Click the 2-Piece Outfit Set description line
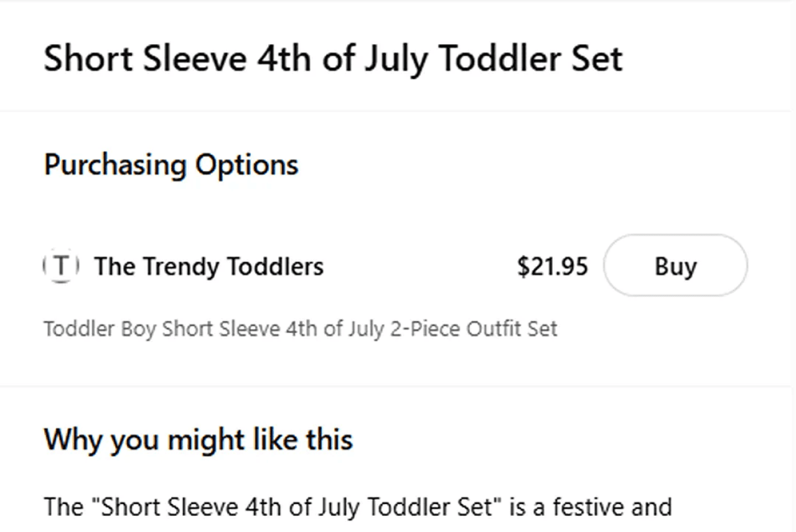The width and height of the screenshot is (796, 532). [x=300, y=328]
